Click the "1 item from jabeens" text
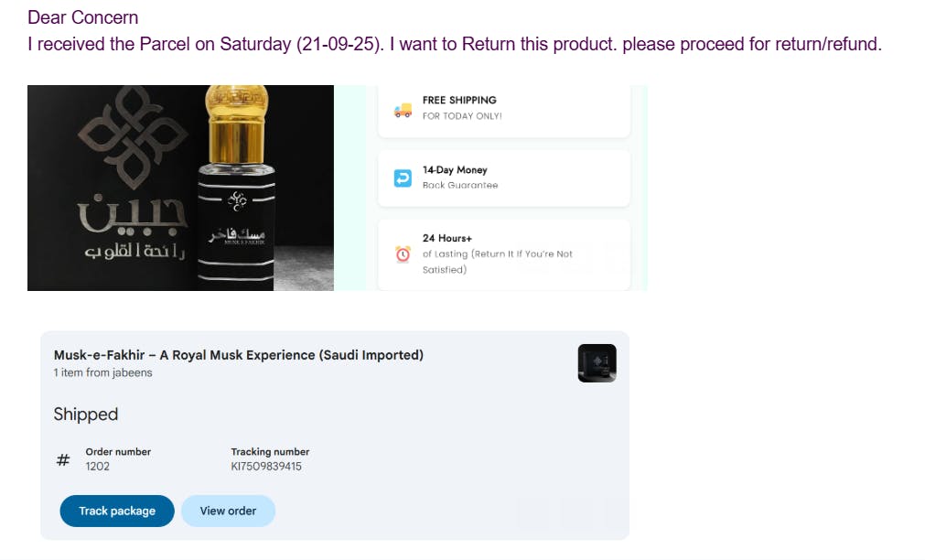925x560 pixels. pos(102,372)
